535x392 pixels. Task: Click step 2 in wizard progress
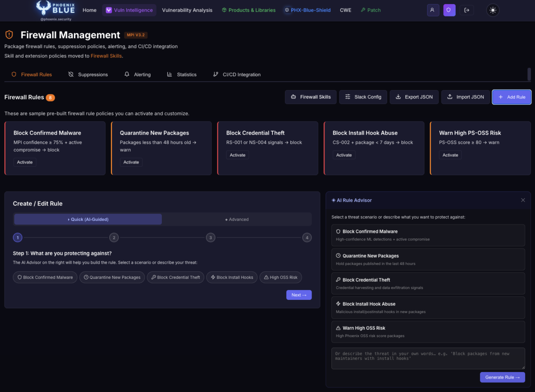[114, 238]
